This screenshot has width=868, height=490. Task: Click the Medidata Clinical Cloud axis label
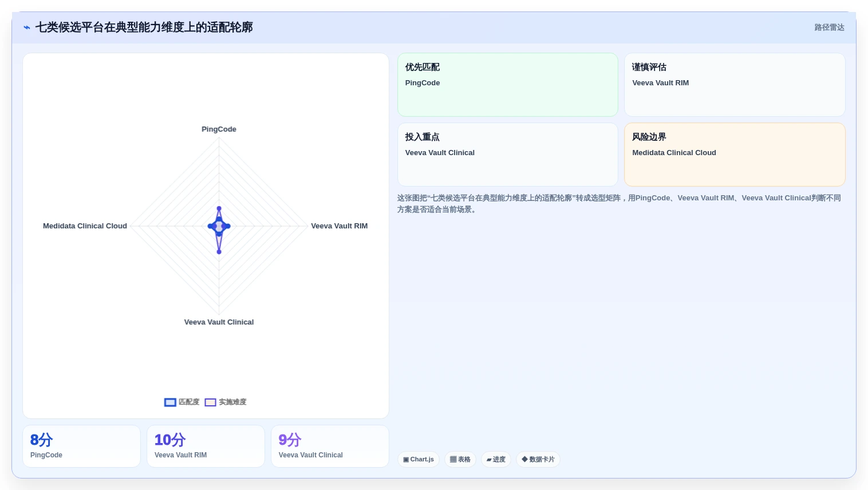(x=85, y=226)
